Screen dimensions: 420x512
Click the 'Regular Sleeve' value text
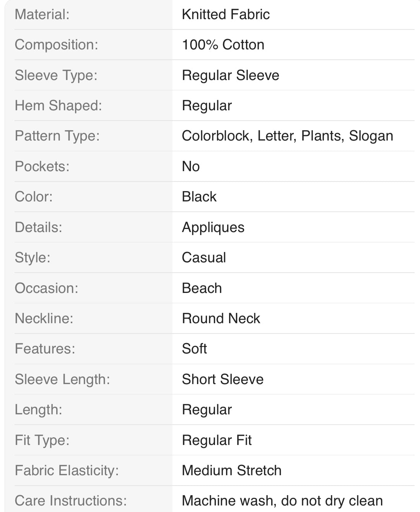coord(230,75)
